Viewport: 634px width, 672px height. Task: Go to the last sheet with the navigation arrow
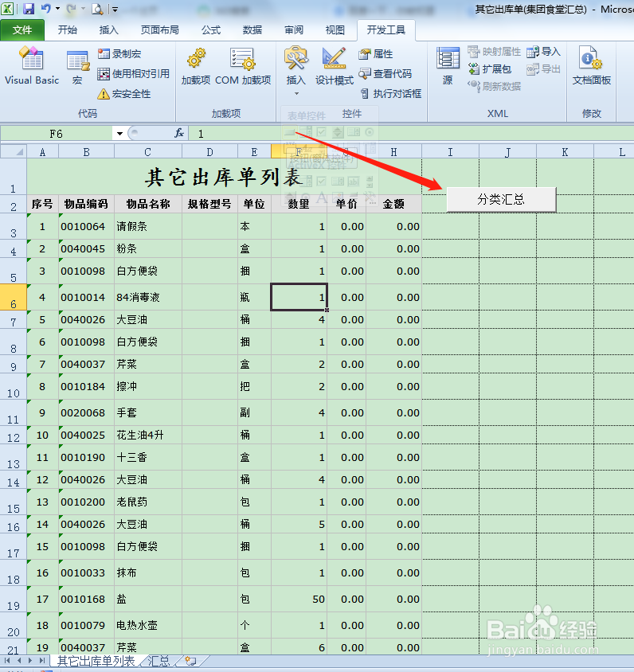[x=42, y=660]
